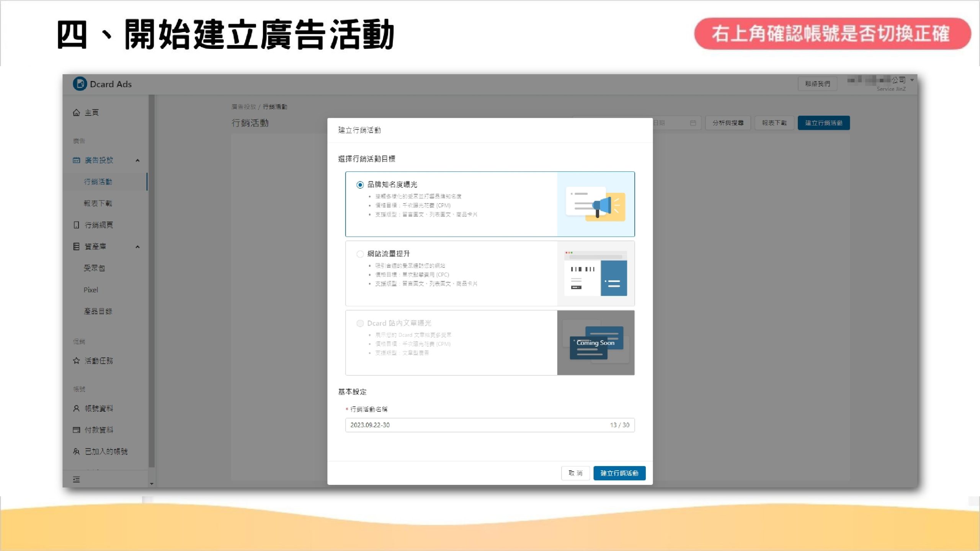Click the 品牌知名度曝光 option title

[x=392, y=185]
